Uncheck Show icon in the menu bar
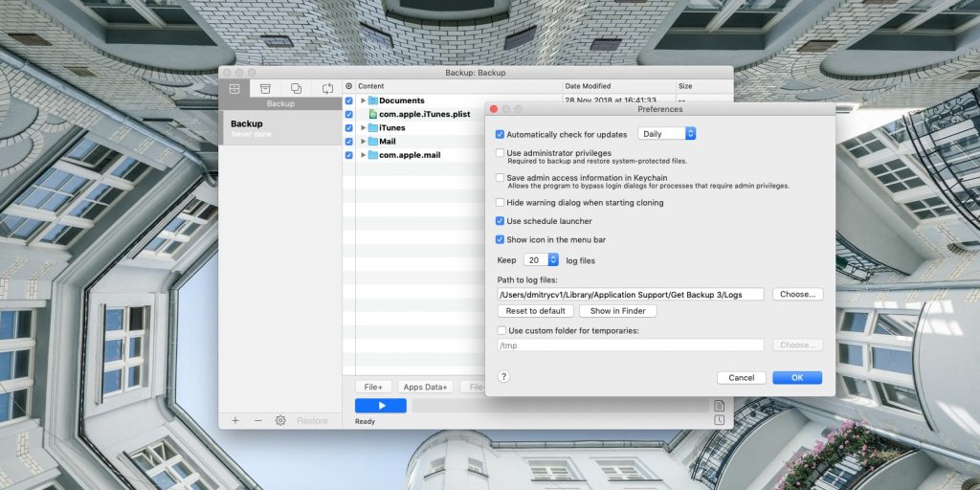Image resolution: width=980 pixels, height=490 pixels. [500, 239]
